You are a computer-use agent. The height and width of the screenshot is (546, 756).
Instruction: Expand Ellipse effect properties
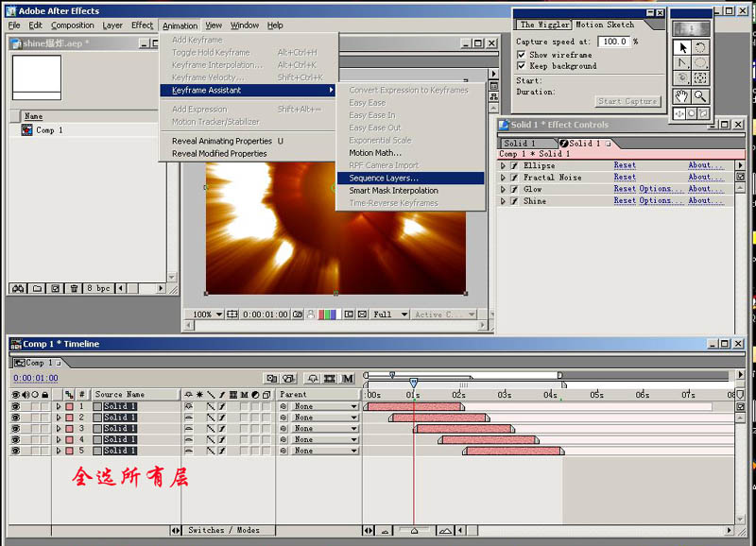click(x=503, y=165)
